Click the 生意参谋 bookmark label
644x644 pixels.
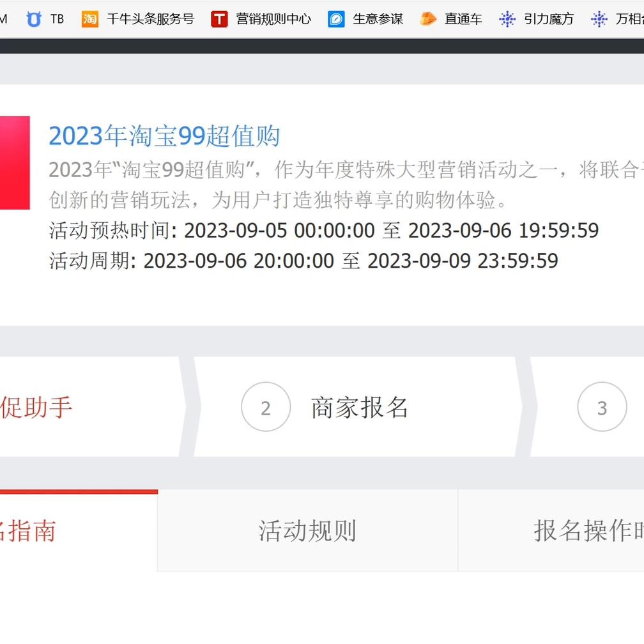[378, 19]
